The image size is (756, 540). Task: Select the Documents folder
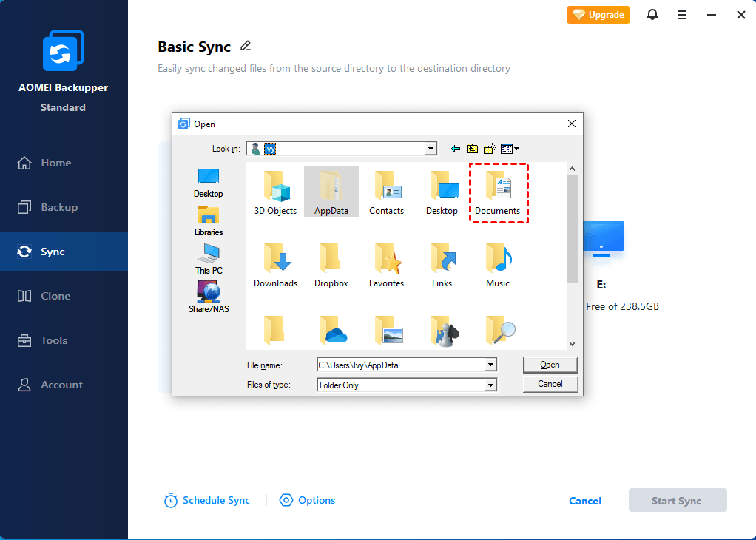tap(498, 192)
